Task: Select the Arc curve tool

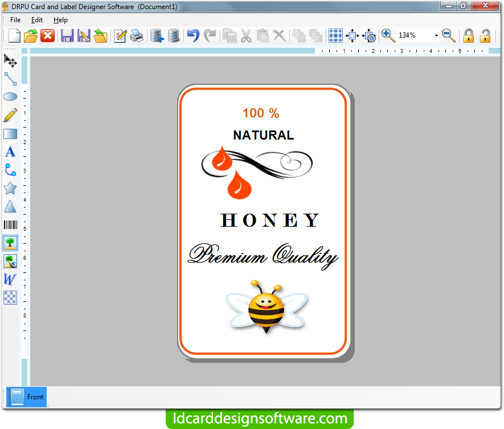Action: click(10, 170)
